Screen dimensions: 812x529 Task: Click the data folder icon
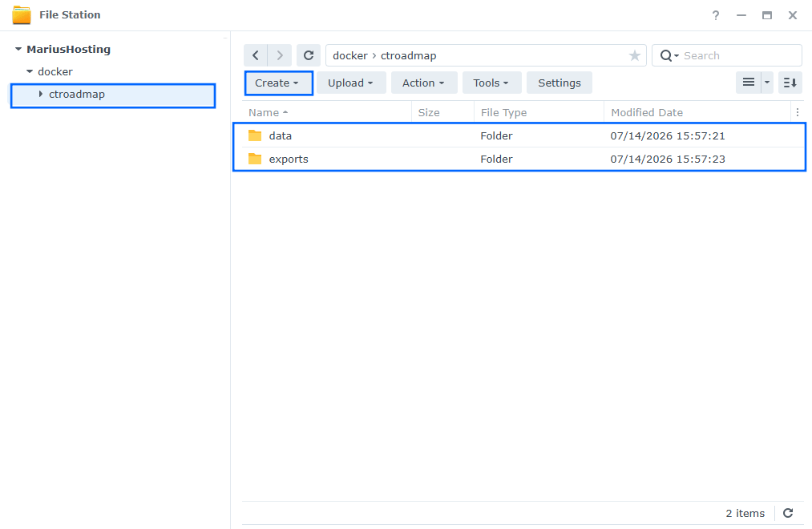tap(255, 135)
